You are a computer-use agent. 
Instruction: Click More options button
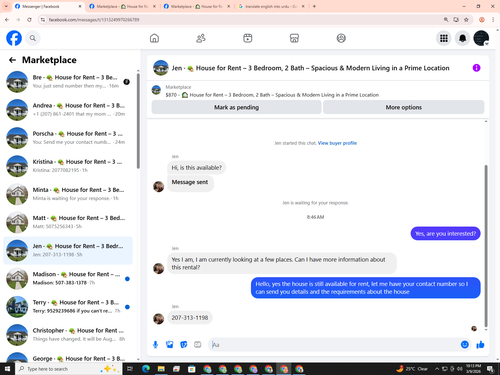[404, 107]
